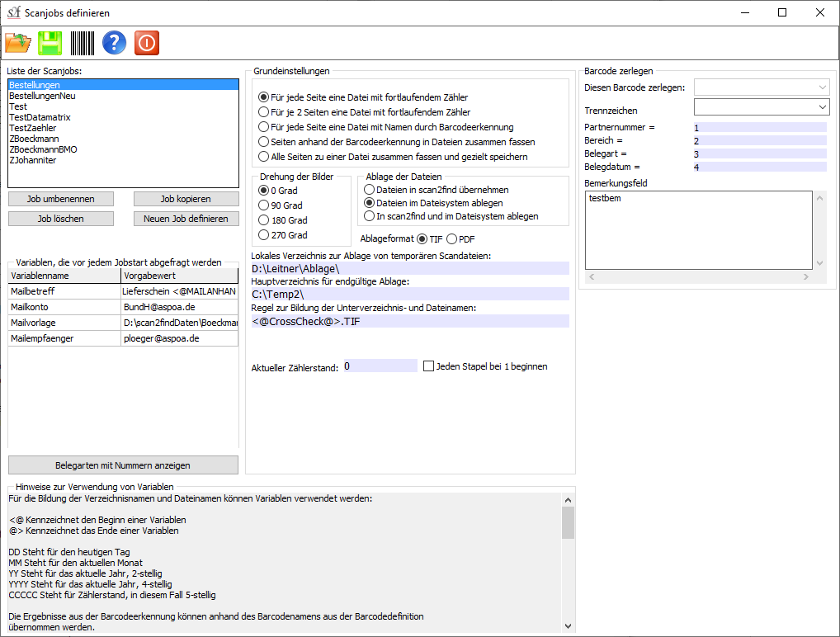This screenshot has height=637, width=840.
Task: Click Bemerkungsfeld scroll-right arrow
Action: coord(806,277)
